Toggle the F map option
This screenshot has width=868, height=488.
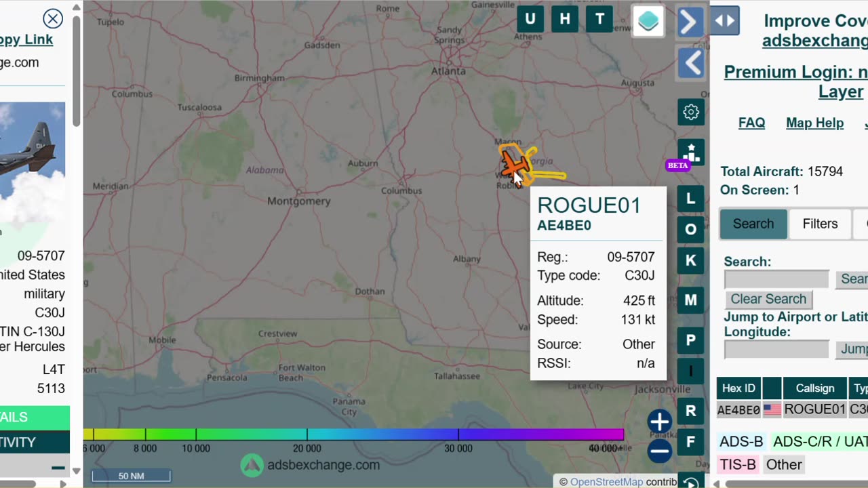pos(690,442)
